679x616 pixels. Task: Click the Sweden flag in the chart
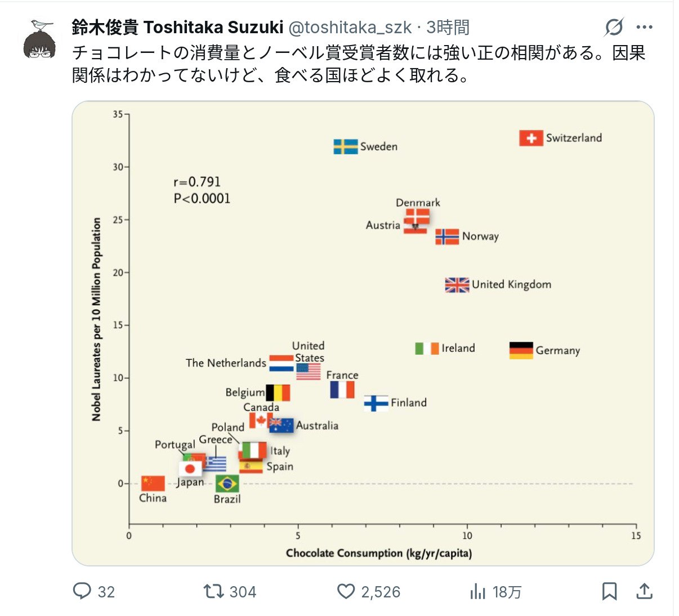[x=345, y=146]
